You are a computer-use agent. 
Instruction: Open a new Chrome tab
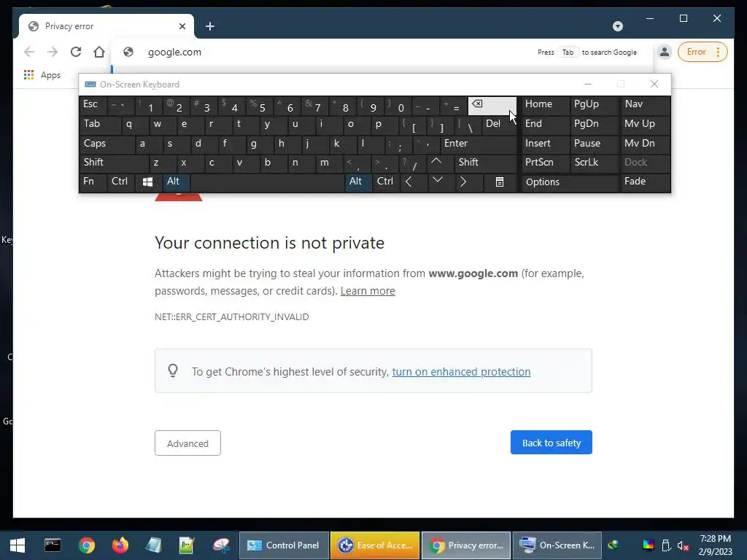coord(210,26)
